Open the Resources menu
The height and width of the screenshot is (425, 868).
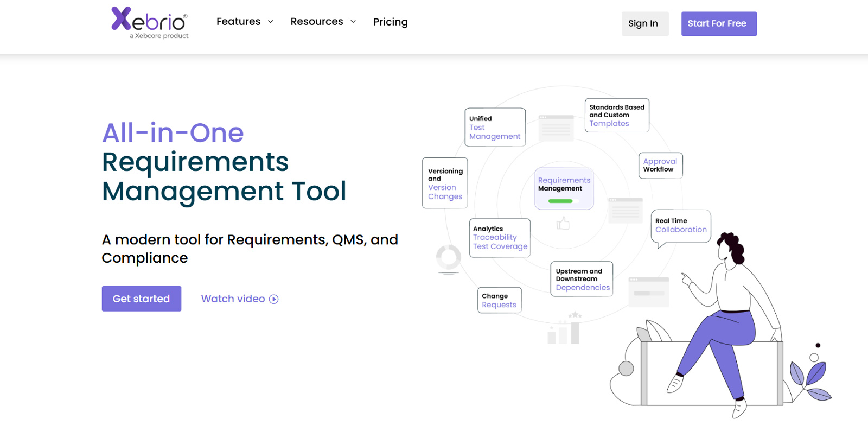point(317,22)
